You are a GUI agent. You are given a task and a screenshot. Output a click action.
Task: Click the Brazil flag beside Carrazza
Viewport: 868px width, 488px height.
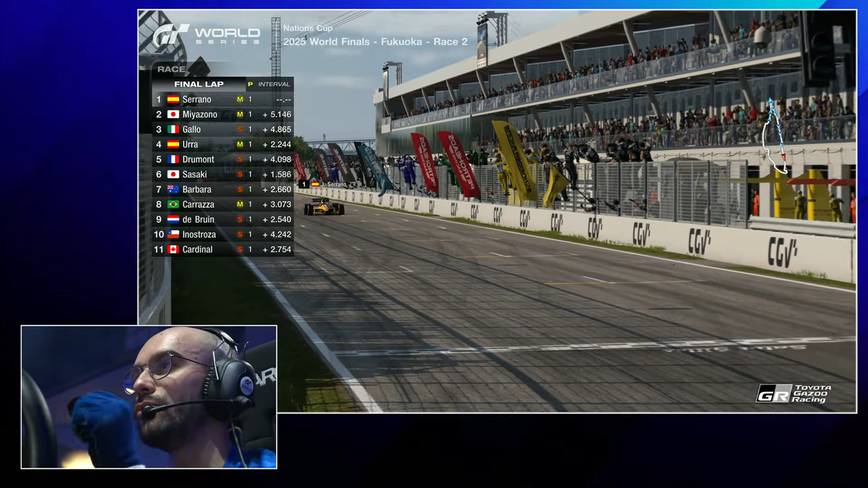click(x=173, y=204)
